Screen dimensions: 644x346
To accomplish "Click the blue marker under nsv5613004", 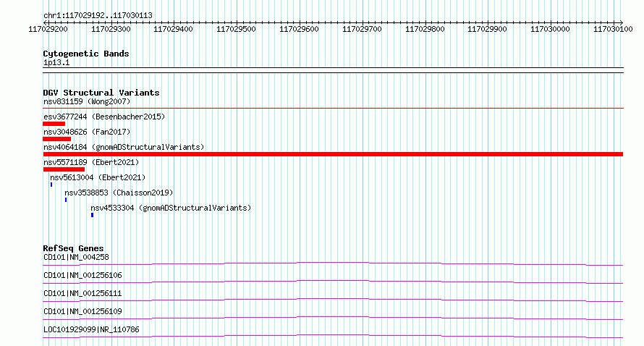I will click(51, 185).
